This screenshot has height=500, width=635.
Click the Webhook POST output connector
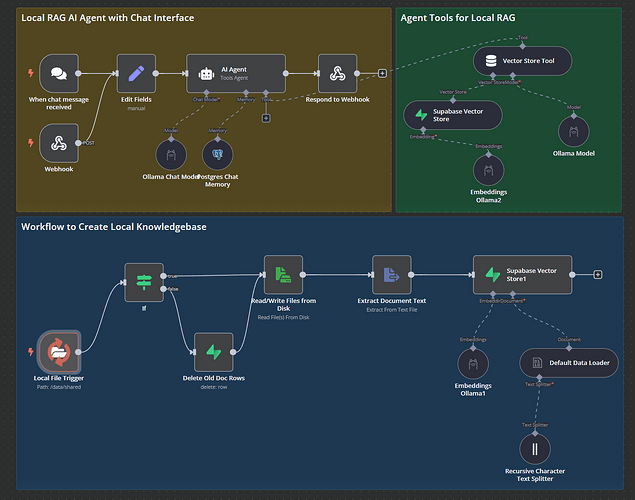click(78, 143)
